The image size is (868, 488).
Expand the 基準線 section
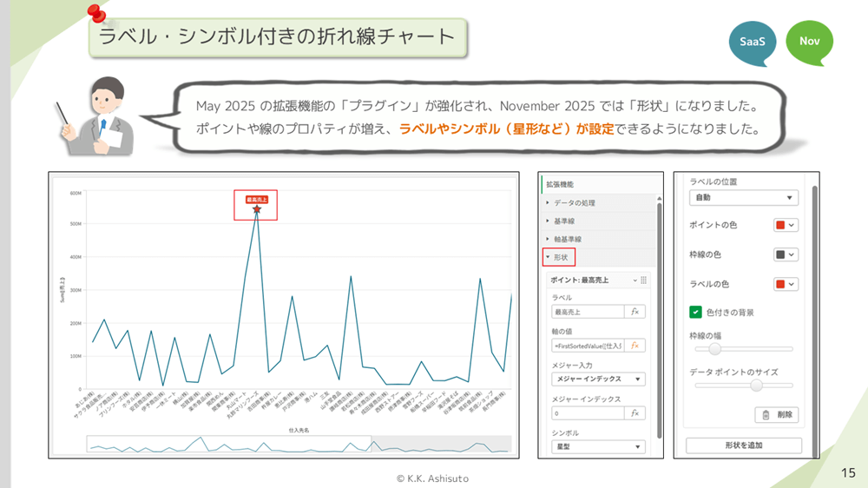coord(567,221)
